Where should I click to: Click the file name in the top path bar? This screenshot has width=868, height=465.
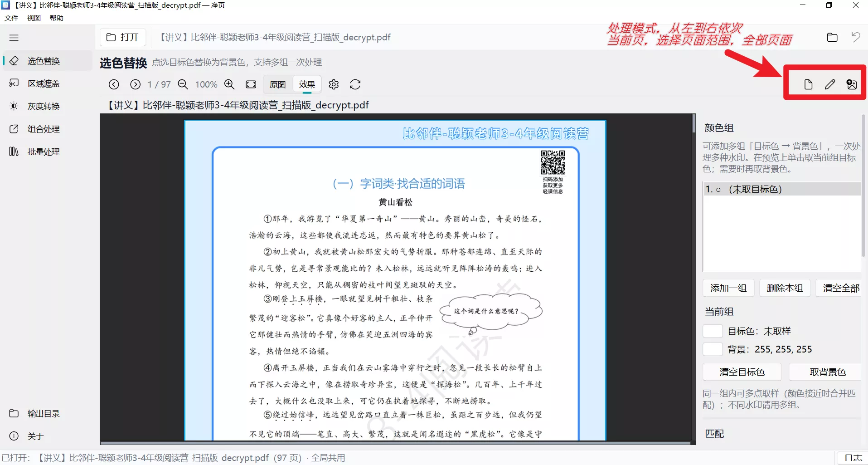(x=275, y=37)
